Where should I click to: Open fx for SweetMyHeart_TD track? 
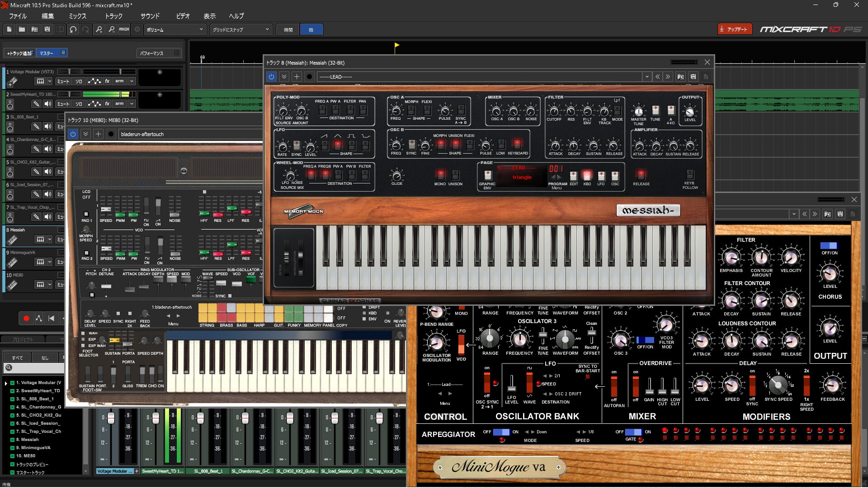coord(107,104)
